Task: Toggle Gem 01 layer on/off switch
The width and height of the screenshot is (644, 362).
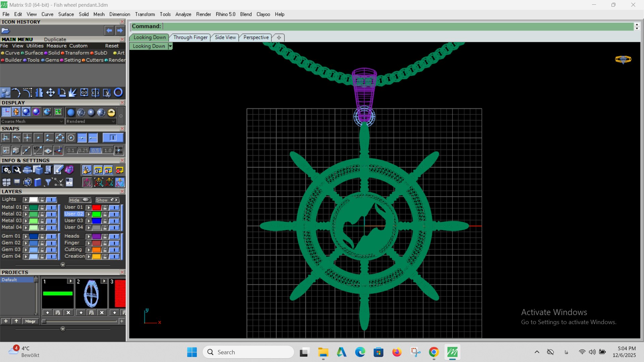Action: click(51, 236)
